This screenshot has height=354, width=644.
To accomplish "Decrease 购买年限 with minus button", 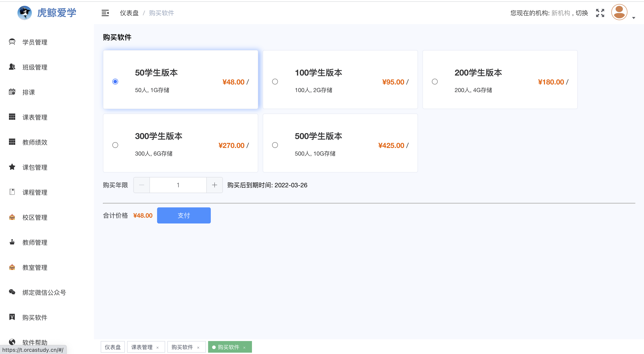I will (141, 185).
